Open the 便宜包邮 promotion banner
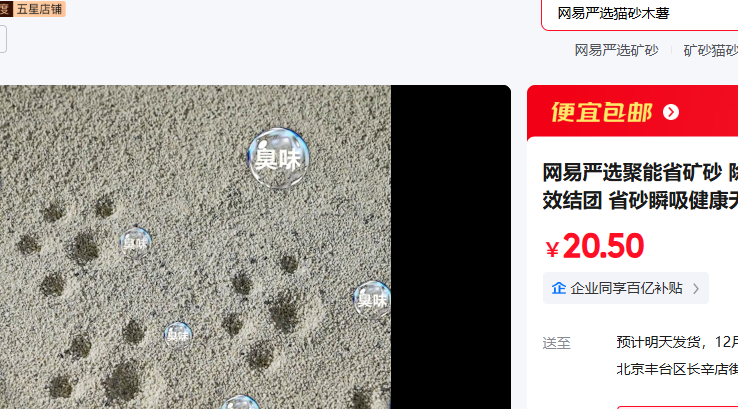 click(x=633, y=112)
